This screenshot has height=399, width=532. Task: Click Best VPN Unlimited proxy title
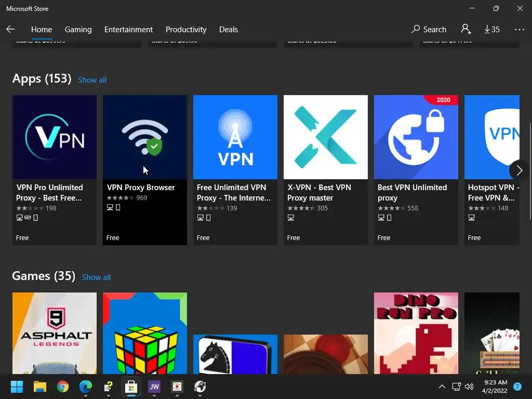[x=412, y=192]
